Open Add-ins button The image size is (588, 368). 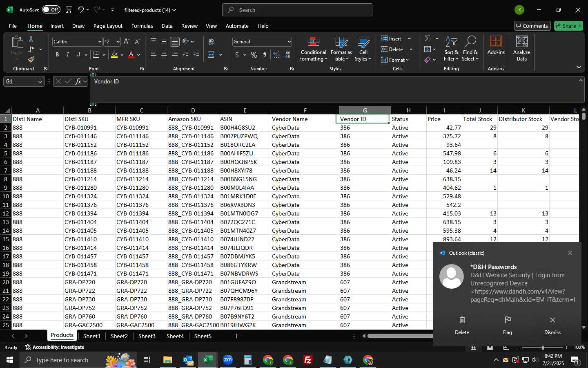(496, 45)
